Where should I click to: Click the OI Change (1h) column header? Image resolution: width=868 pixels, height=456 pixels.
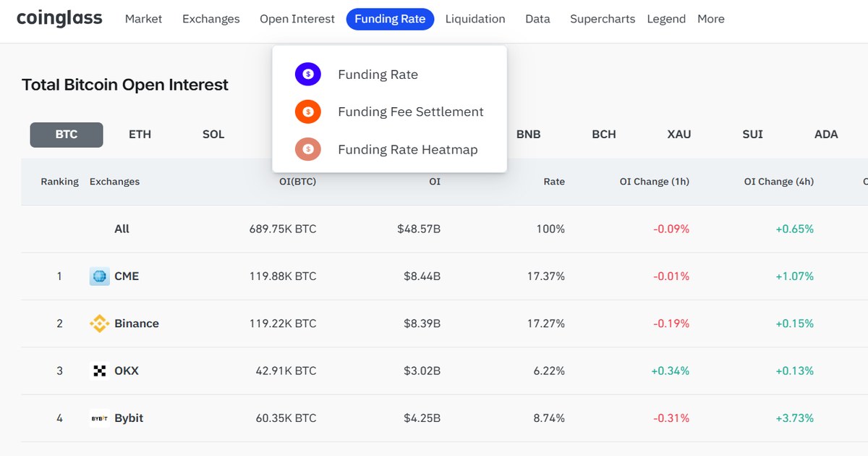point(654,182)
